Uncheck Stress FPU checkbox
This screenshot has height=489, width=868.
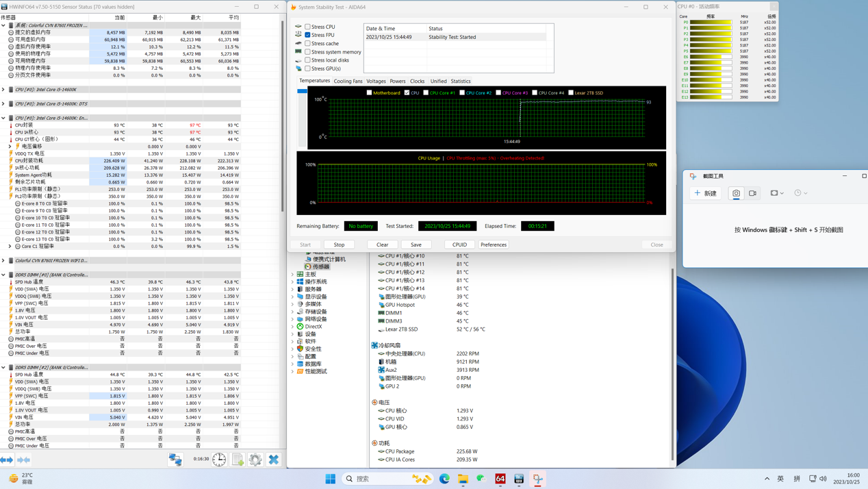tap(308, 35)
